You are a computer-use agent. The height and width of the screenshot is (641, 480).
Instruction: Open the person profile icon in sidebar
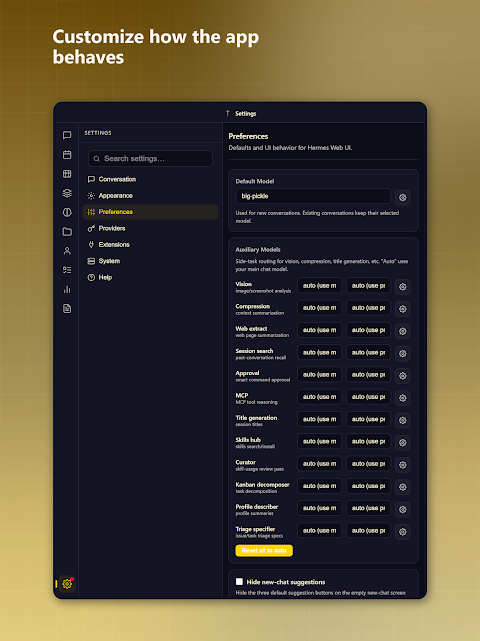point(67,251)
